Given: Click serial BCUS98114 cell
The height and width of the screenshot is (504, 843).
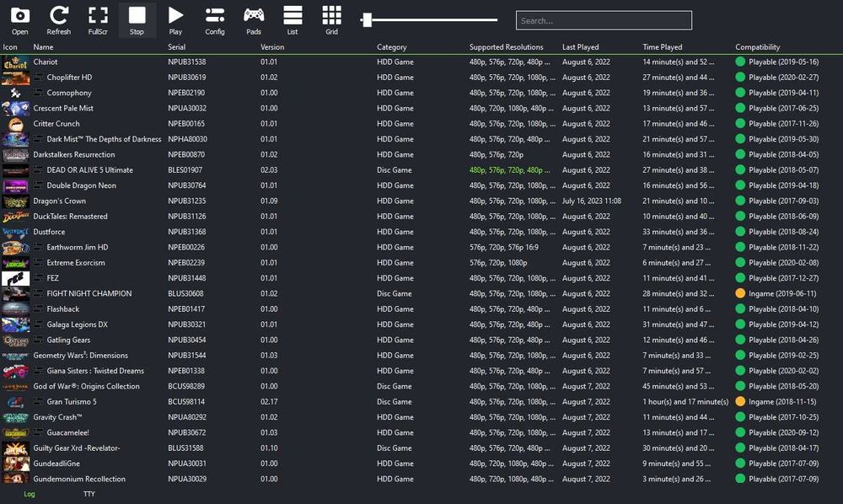Looking at the screenshot, I should click(x=186, y=401).
